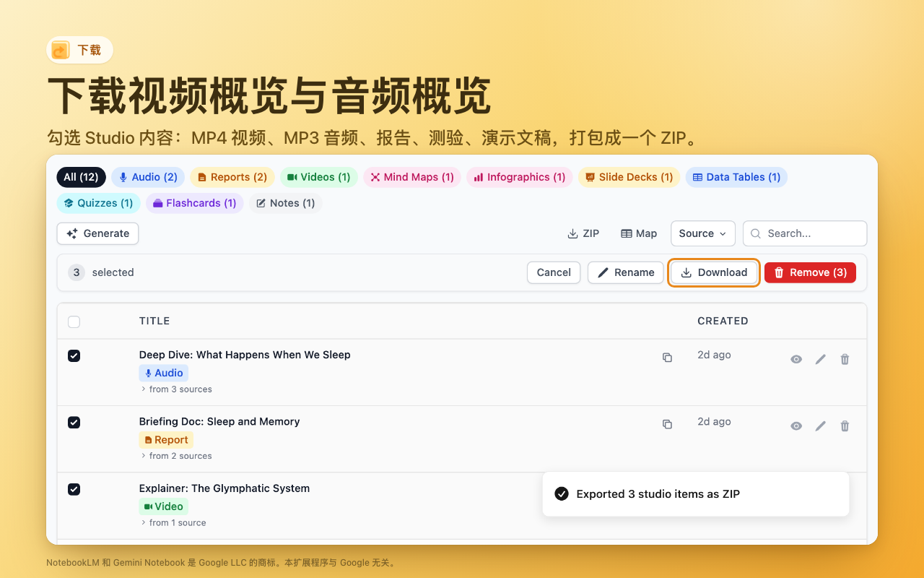Expand 'from 2 sources' under Briefing Doc

coord(177,456)
